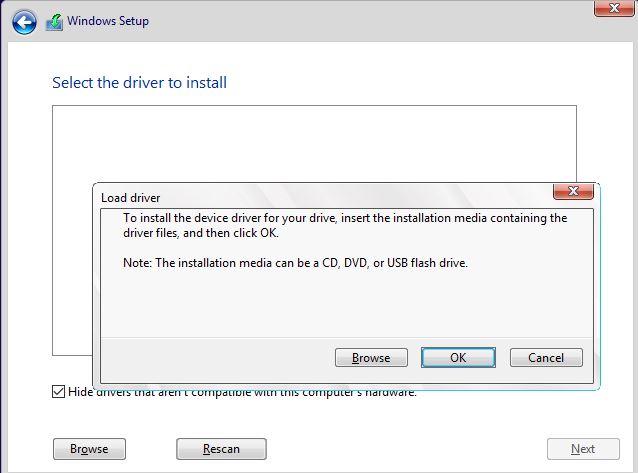Click the 'To install the device driver' message
This screenshot has width=638, height=473.
[x=345, y=225]
